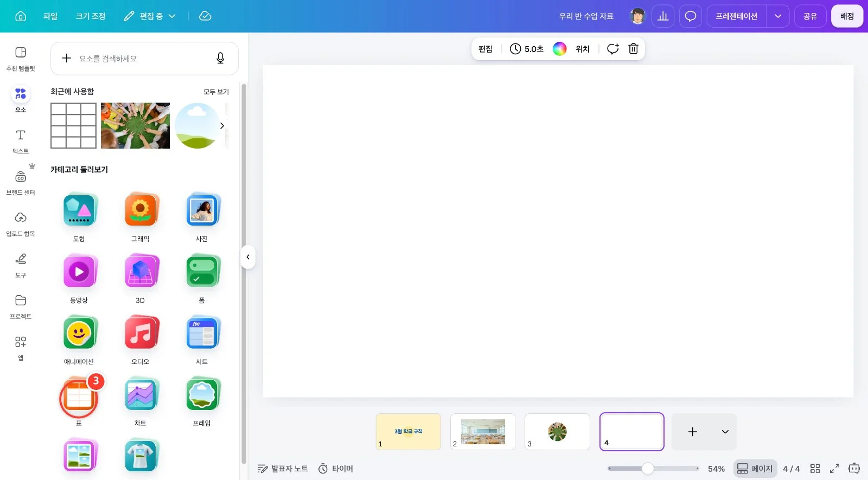868x480 pixels.
Task: Click the 우리 반 수업 자료 title
Action: (x=586, y=16)
